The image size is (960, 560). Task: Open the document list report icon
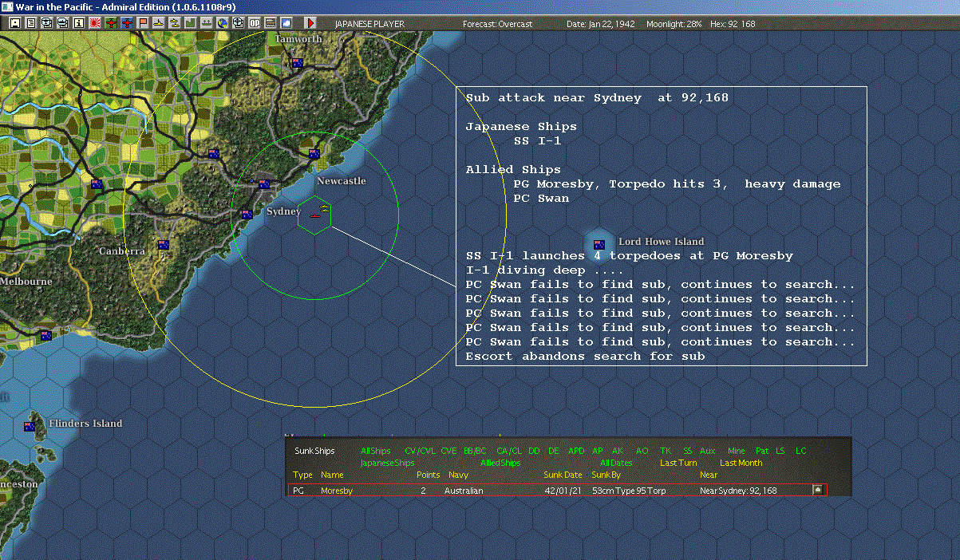31,23
